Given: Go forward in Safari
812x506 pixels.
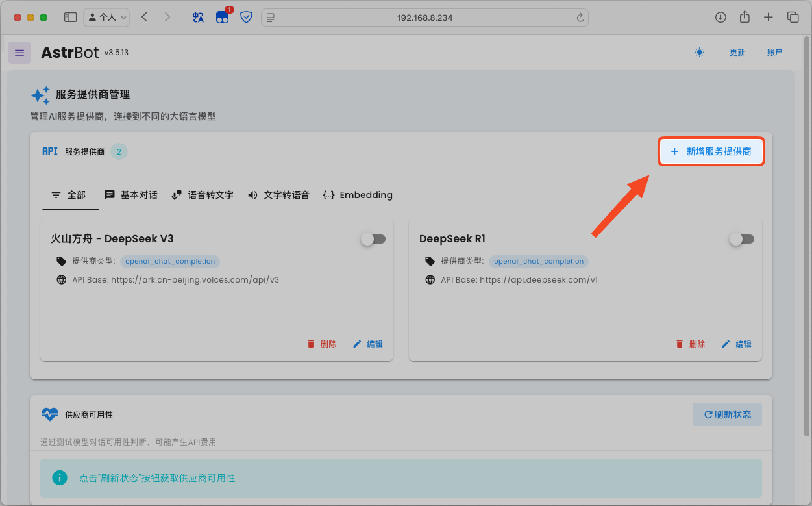Looking at the screenshot, I should tap(167, 18).
